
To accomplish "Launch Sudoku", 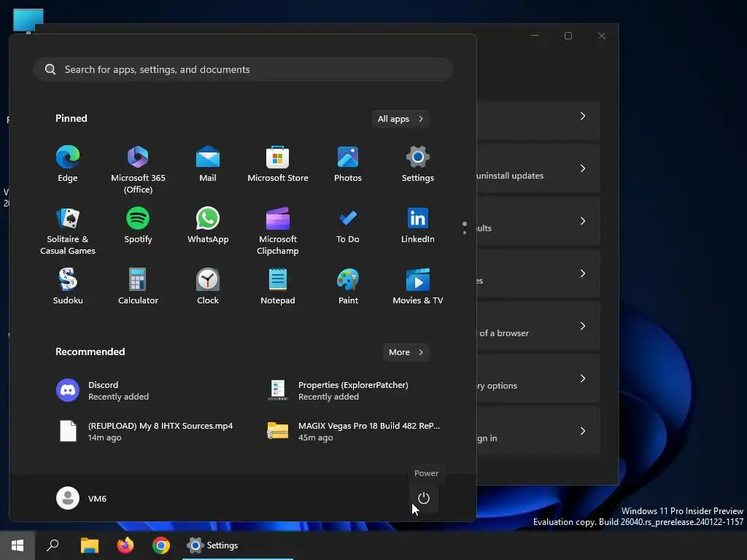I will tap(68, 287).
